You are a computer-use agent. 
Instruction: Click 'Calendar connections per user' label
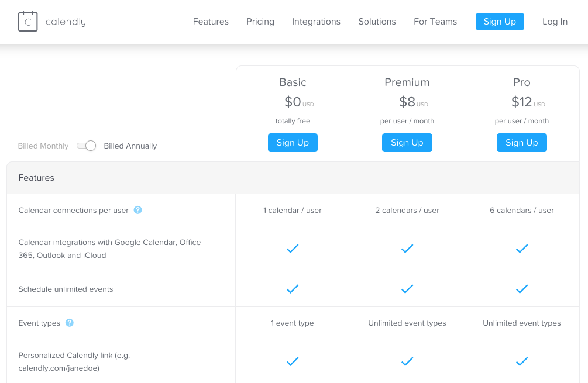click(74, 211)
